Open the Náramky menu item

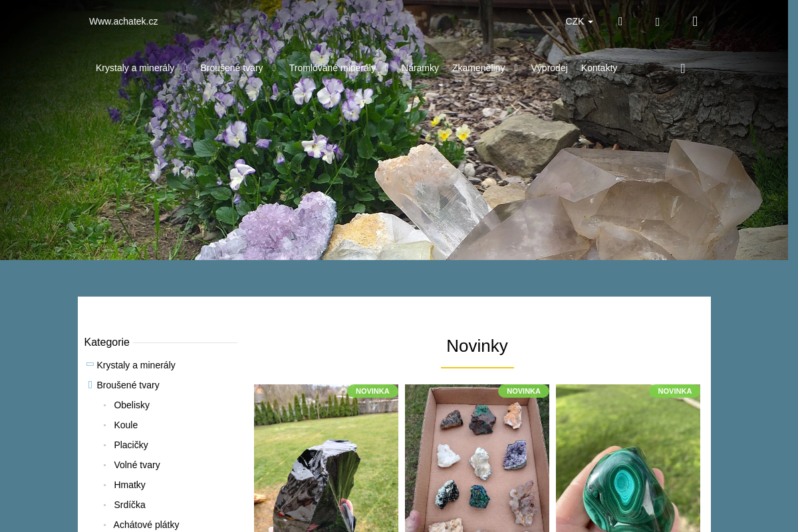[x=420, y=68]
